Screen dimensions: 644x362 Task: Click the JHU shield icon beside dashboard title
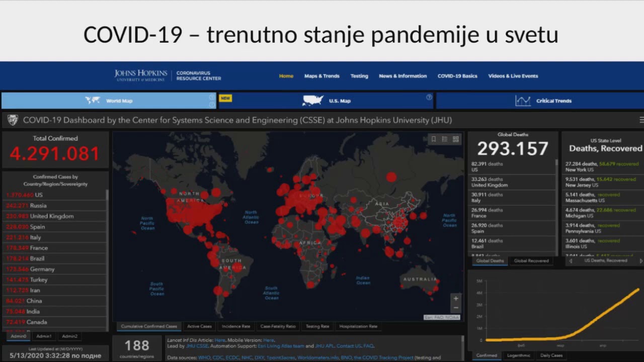click(x=13, y=120)
